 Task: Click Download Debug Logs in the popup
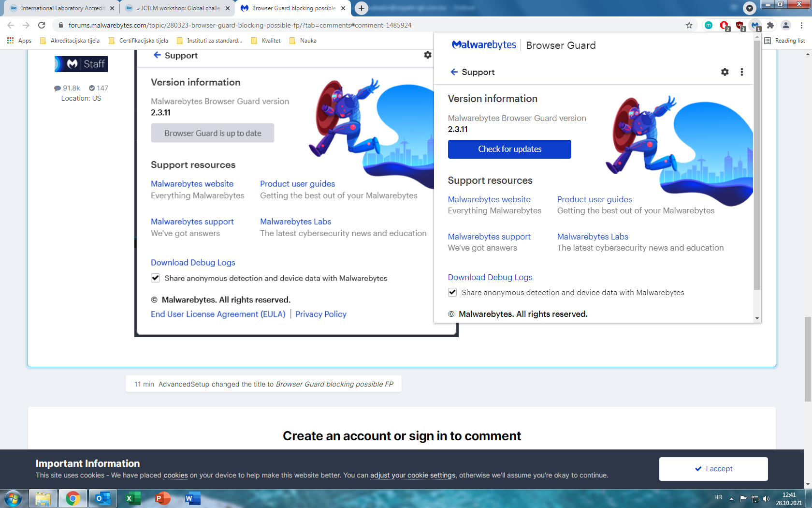[490, 277]
